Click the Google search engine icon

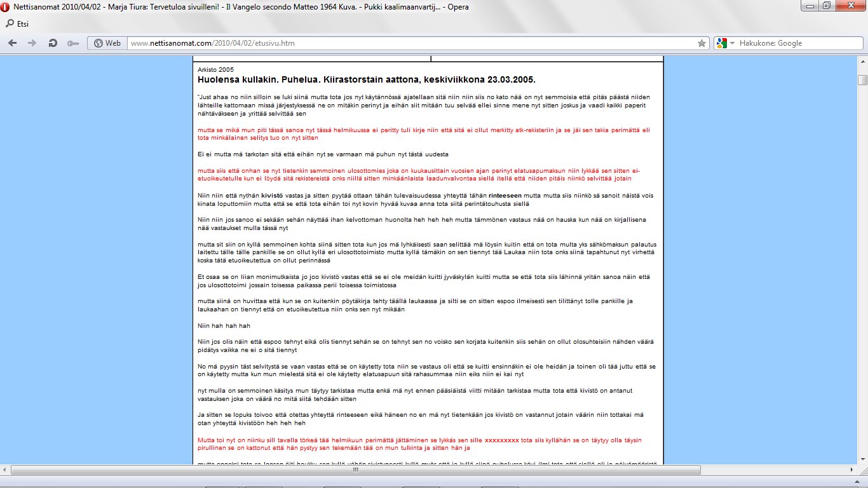pos(721,43)
